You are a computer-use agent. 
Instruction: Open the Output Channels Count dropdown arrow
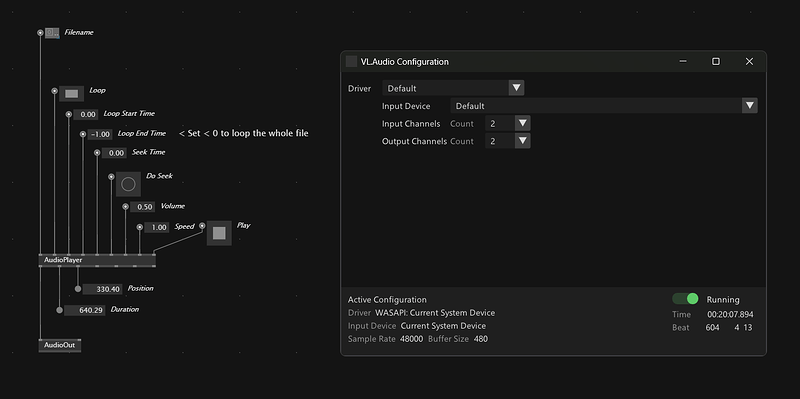[x=522, y=141]
